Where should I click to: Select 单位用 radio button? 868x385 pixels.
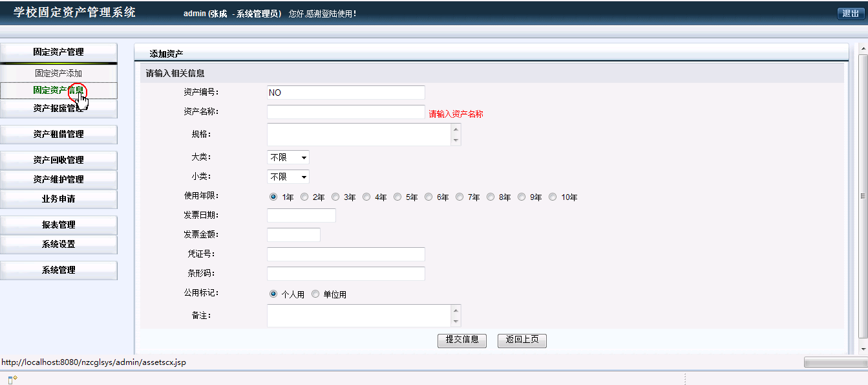pyautogui.click(x=315, y=294)
